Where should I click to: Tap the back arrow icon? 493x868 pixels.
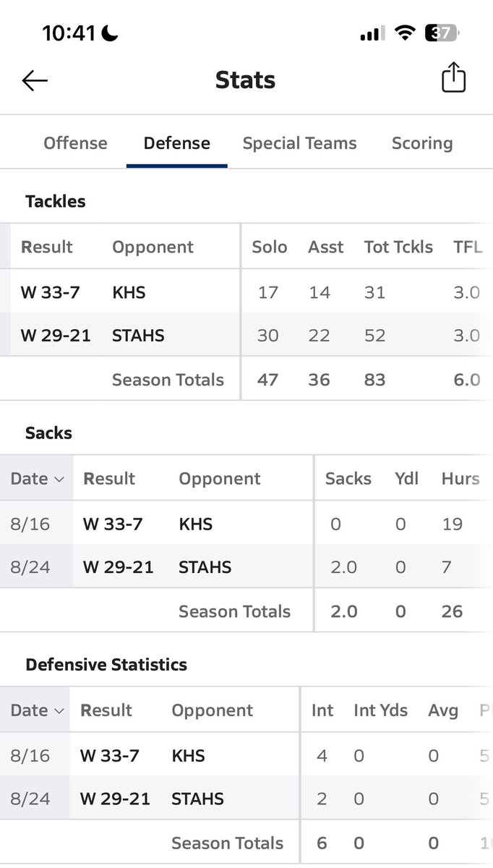point(35,80)
